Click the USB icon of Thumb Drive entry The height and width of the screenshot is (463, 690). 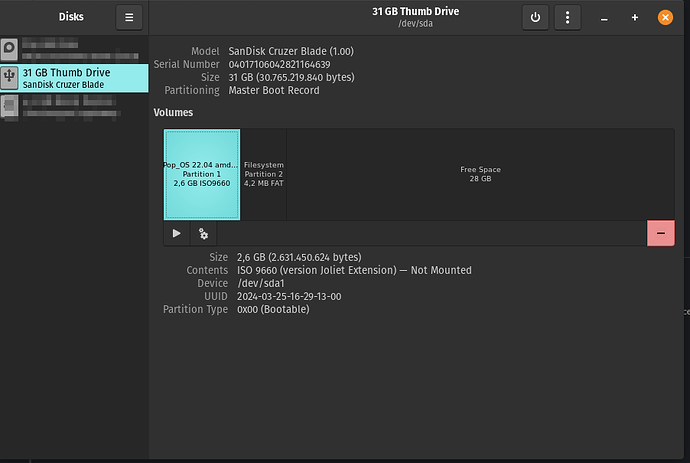tap(9, 77)
